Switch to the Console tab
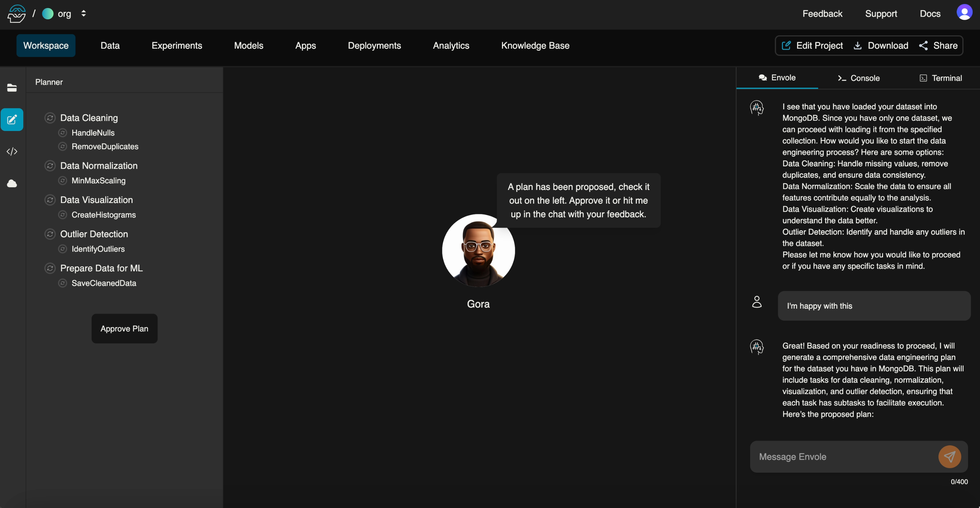This screenshot has height=508, width=980. [x=859, y=78]
